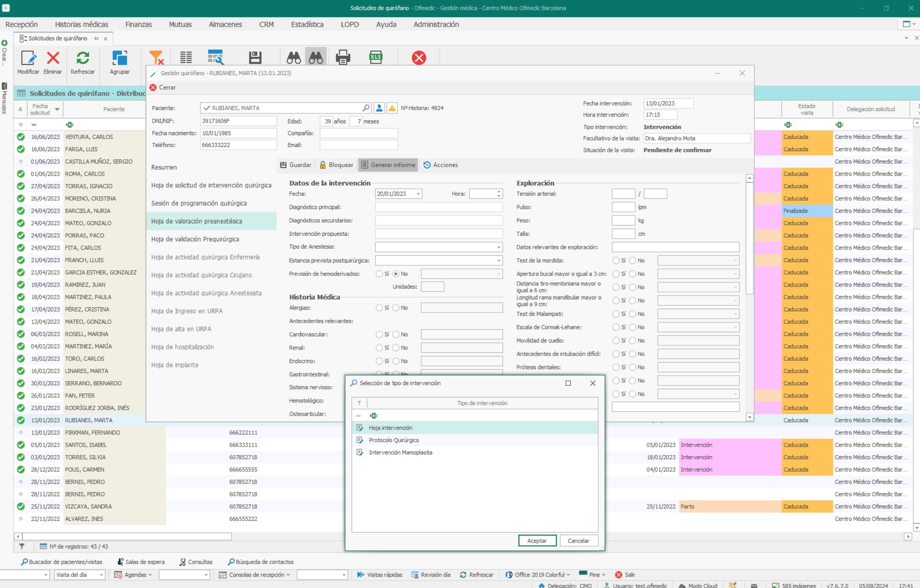Screen dimensions: 920x588
Task: Expand Estancia prevista postquirúrgica dropdown
Action: coord(499,261)
